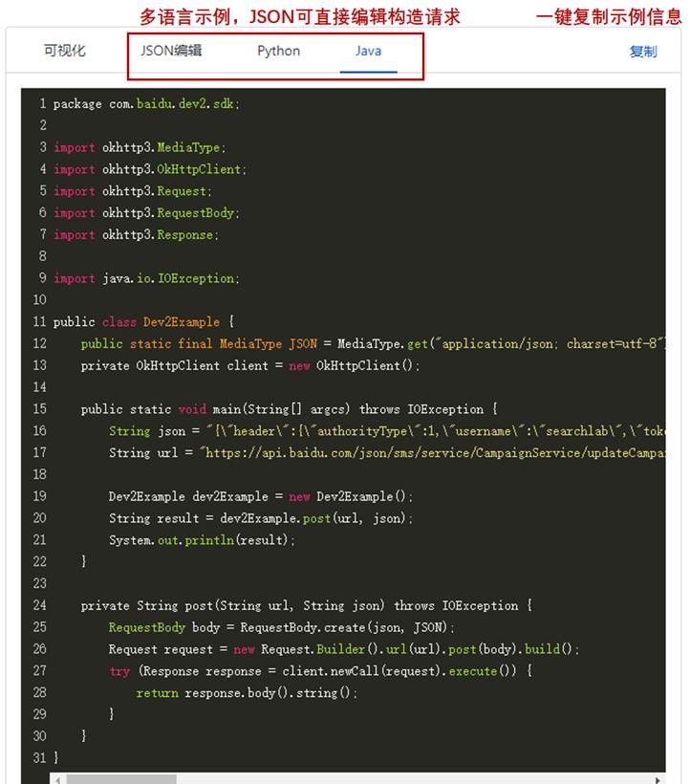Select the Python code example tab
The height and width of the screenshot is (784, 690).
(278, 52)
